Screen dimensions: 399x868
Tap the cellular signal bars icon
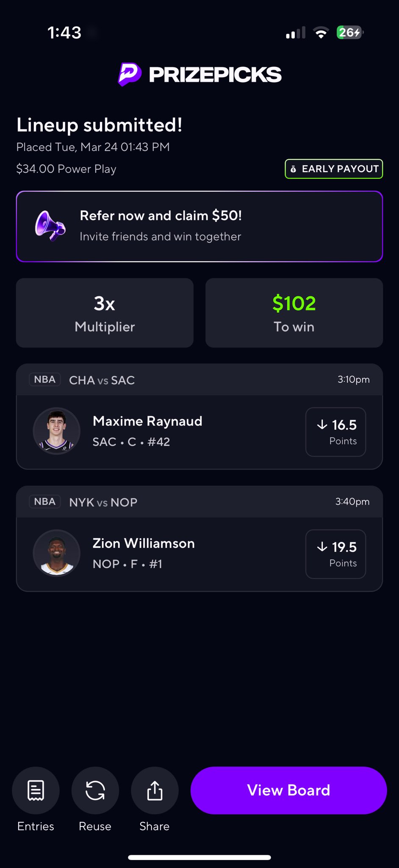coord(296,33)
